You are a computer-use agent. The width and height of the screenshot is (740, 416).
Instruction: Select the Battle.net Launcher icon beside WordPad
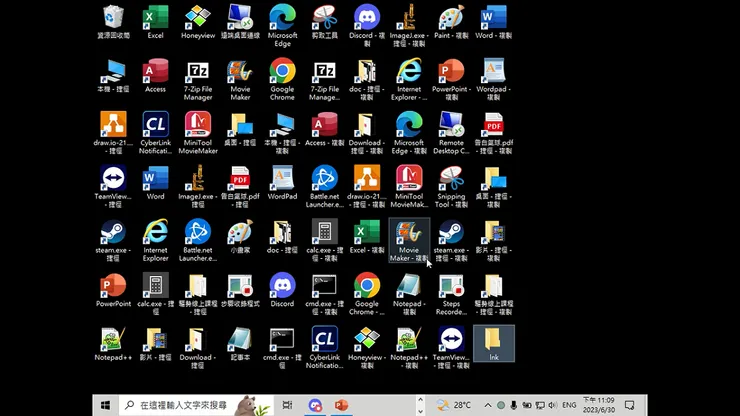pyautogui.click(x=324, y=187)
